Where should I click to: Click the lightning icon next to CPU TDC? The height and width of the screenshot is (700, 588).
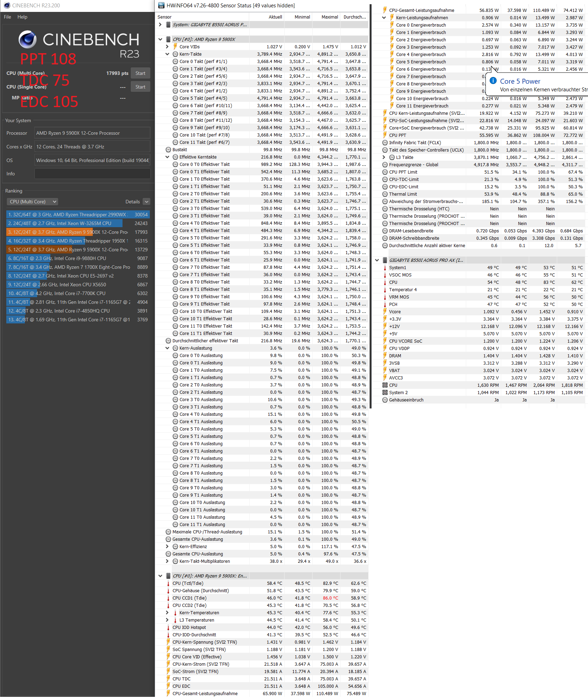(x=168, y=679)
